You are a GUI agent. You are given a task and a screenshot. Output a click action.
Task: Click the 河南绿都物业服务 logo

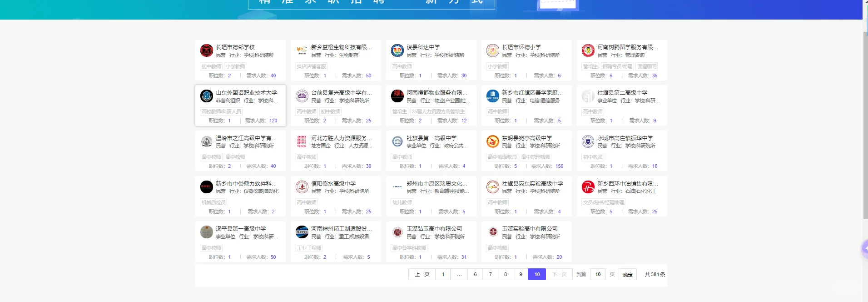(x=397, y=96)
